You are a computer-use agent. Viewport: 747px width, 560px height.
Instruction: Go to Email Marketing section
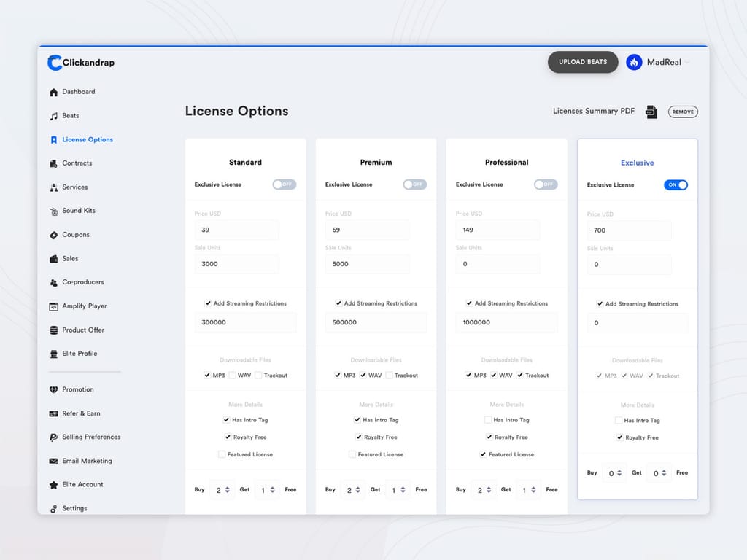(88, 461)
